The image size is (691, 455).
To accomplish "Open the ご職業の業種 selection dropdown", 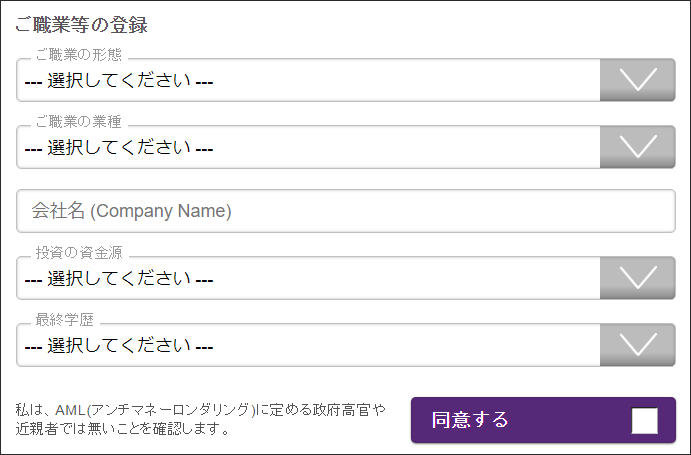I will (346, 147).
